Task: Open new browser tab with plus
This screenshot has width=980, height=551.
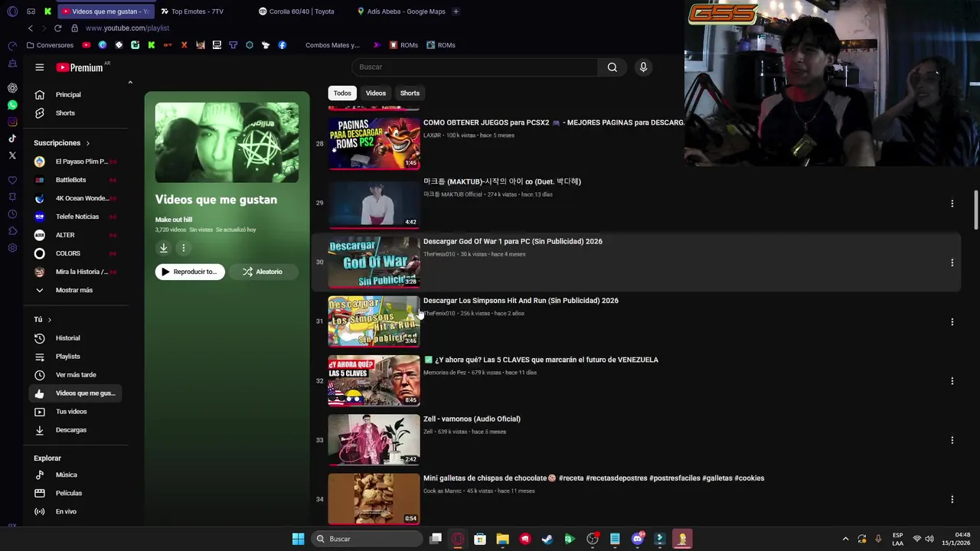Action: pos(456,11)
